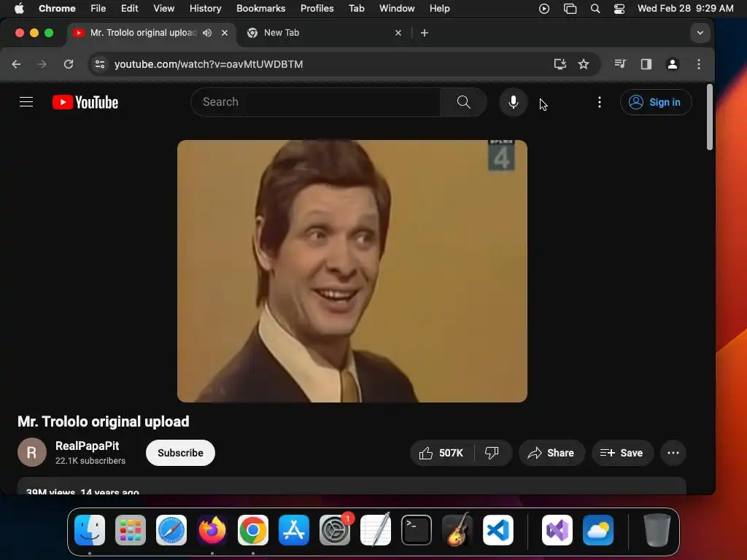Click the Mr. Trololo original upload title
The height and width of the screenshot is (560, 747).
click(104, 421)
